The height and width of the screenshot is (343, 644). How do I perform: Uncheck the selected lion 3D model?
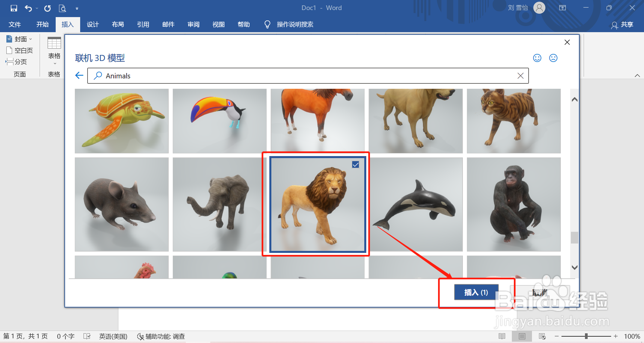(356, 164)
